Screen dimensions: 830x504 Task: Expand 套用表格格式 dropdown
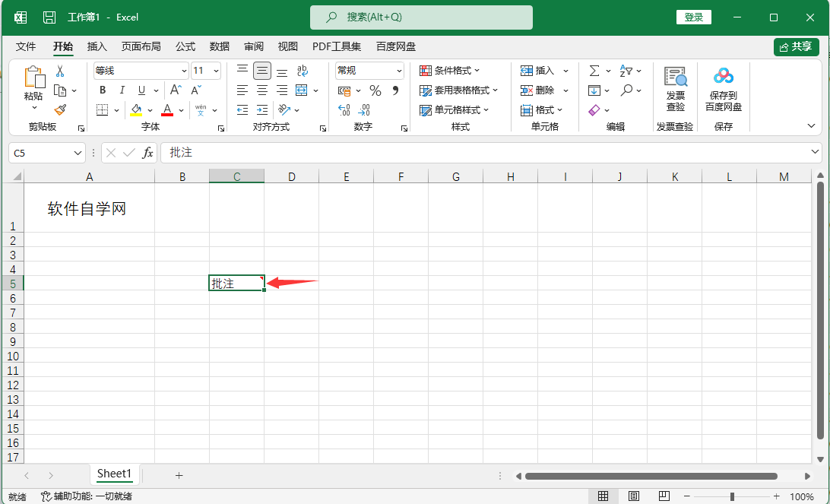pyautogui.click(x=459, y=90)
